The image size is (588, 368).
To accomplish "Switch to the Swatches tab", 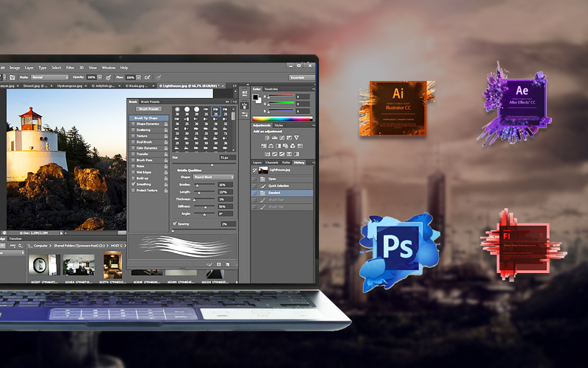I will click(x=271, y=89).
